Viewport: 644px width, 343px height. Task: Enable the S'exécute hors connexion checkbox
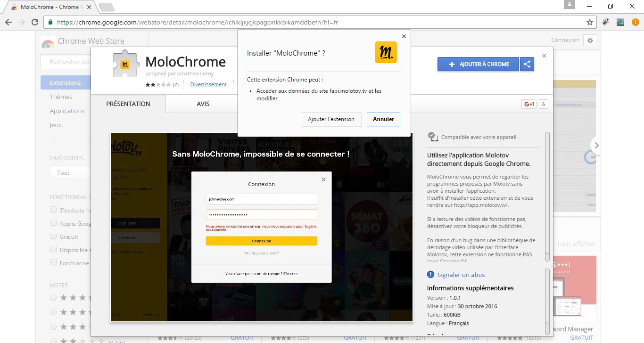(x=54, y=210)
